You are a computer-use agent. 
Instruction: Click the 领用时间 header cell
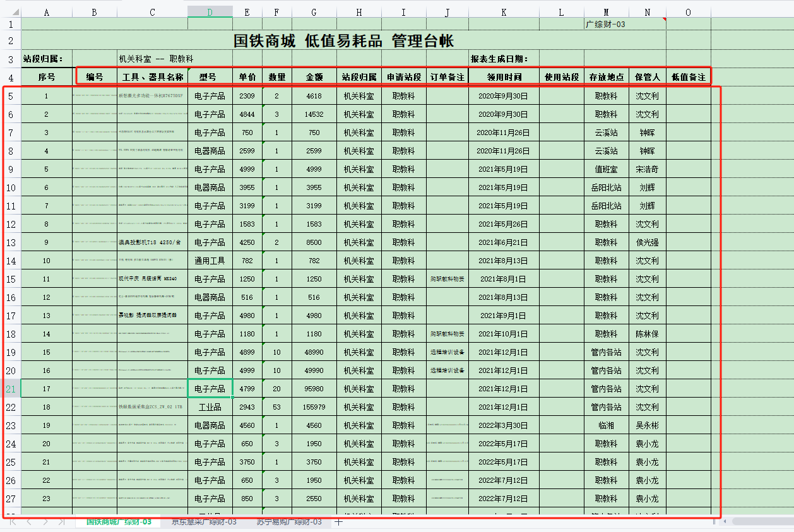(504, 77)
